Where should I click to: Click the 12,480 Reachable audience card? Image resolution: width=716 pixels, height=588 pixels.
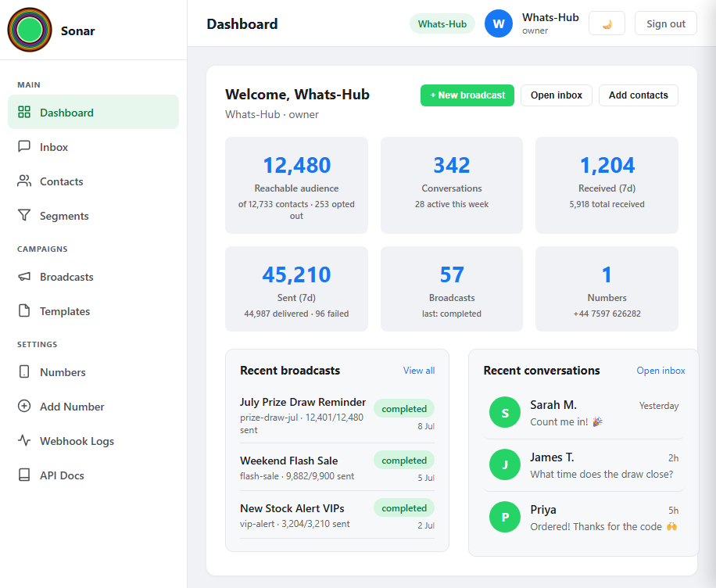click(x=296, y=185)
